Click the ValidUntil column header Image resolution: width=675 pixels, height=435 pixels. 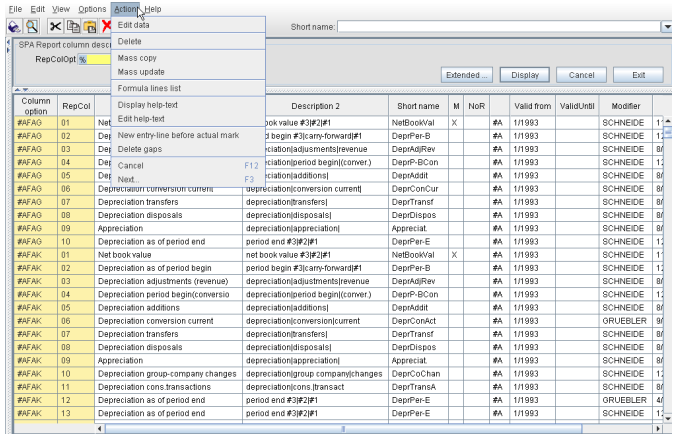(x=577, y=106)
